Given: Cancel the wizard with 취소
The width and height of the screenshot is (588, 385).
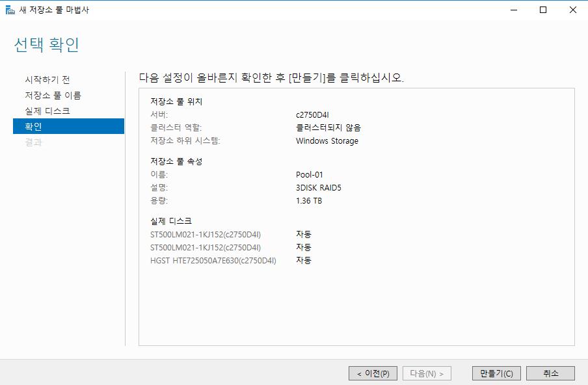Looking at the screenshot, I should pyautogui.click(x=550, y=373).
